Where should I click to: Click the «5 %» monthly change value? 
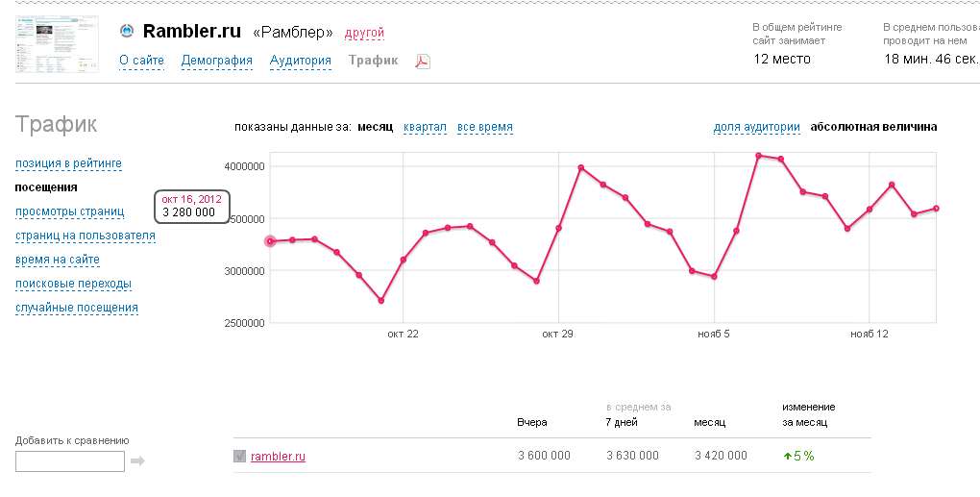click(798, 457)
